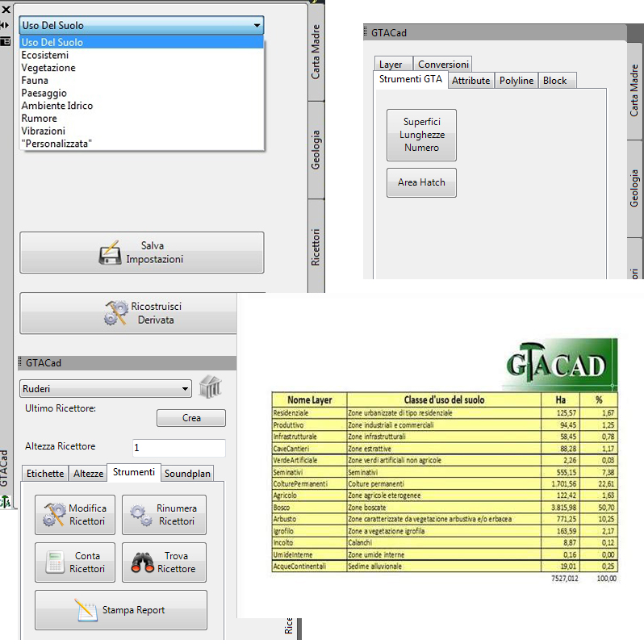Click Rinumera Ricettori button
644x644 pixels.
165,515
